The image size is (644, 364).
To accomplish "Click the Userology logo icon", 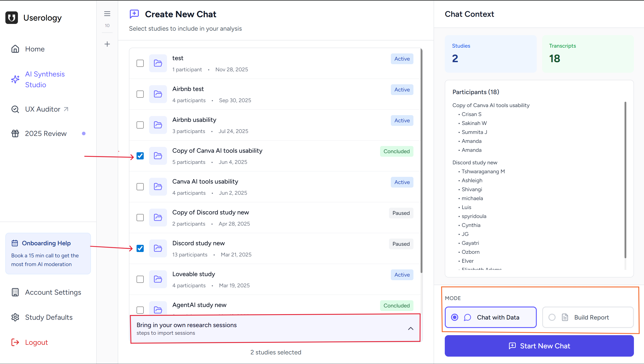I will tap(11, 18).
